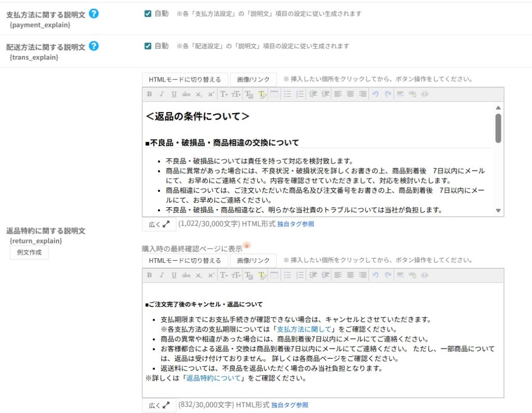This screenshot has width=532, height=413.
Task: Open the font size dropdown in the lower editor
Action: [x=236, y=275]
